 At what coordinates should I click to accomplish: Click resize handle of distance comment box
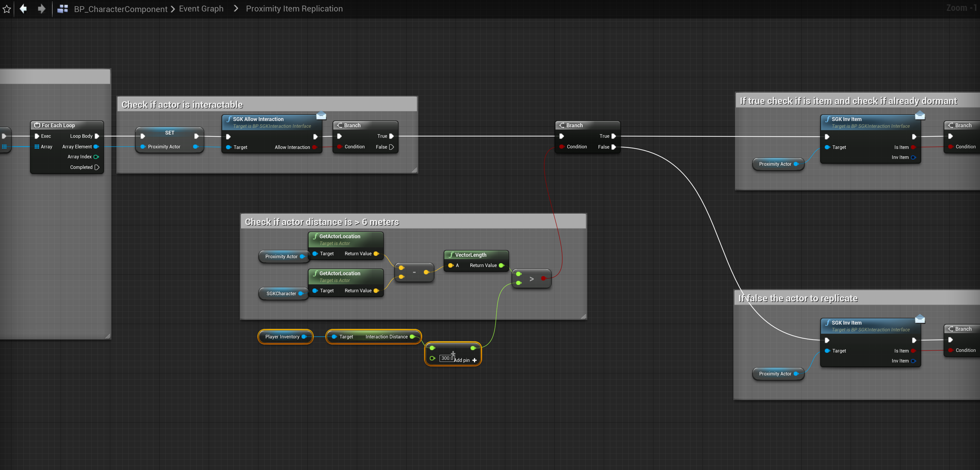point(583,316)
